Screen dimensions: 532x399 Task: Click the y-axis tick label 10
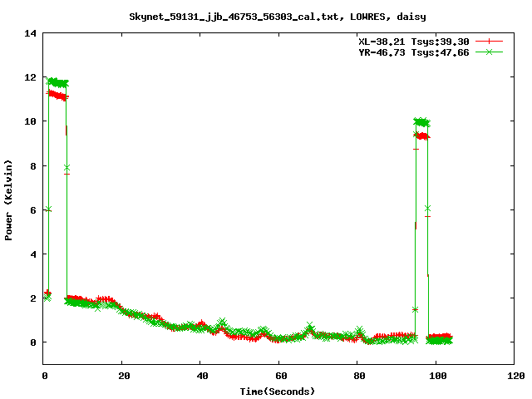(31, 121)
